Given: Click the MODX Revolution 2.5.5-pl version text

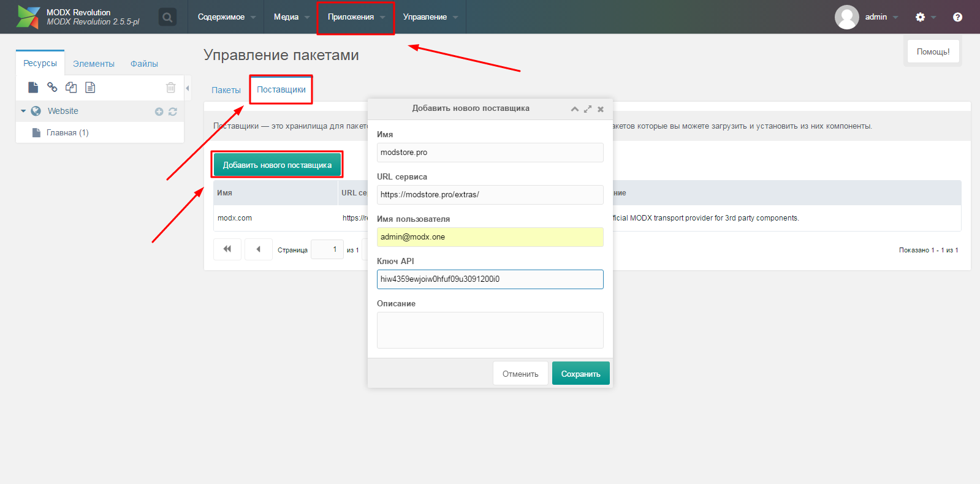Looking at the screenshot, I should pyautogui.click(x=93, y=22).
